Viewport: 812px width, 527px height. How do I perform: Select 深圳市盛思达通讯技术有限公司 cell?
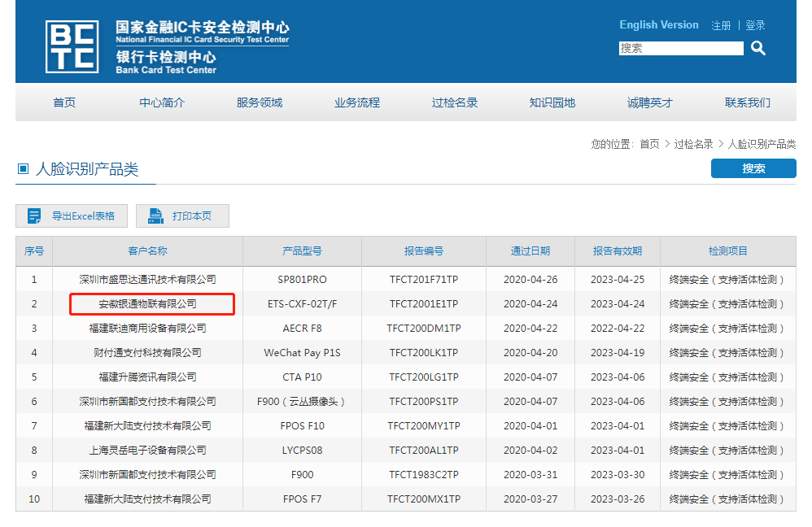click(147, 280)
